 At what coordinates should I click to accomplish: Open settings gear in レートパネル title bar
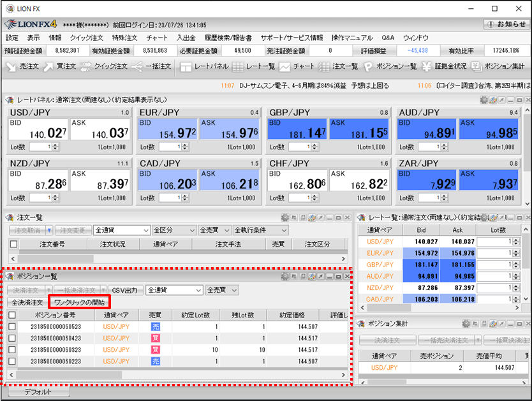point(484,99)
